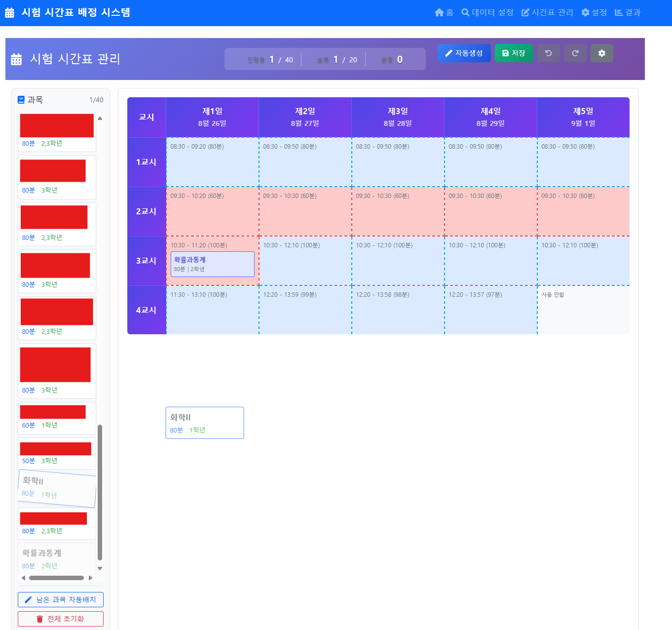672x630 pixels.
Task: Click the 2교시 row header
Action: tap(147, 211)
